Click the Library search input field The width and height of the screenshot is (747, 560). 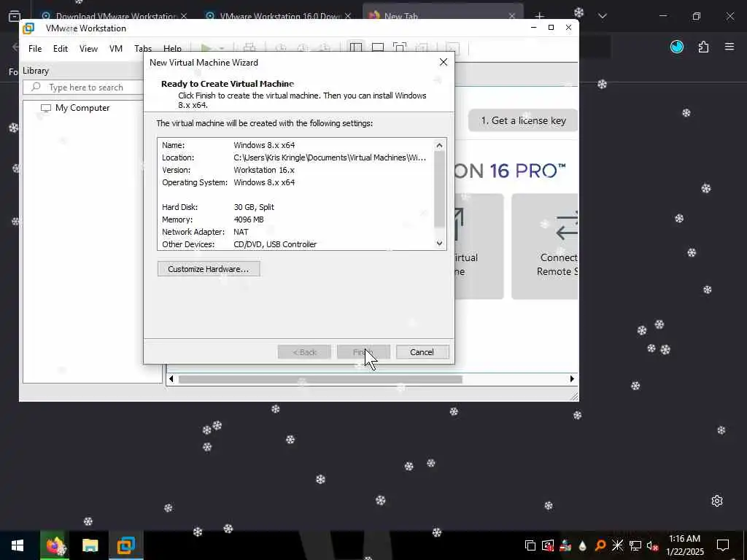[85, 87]
